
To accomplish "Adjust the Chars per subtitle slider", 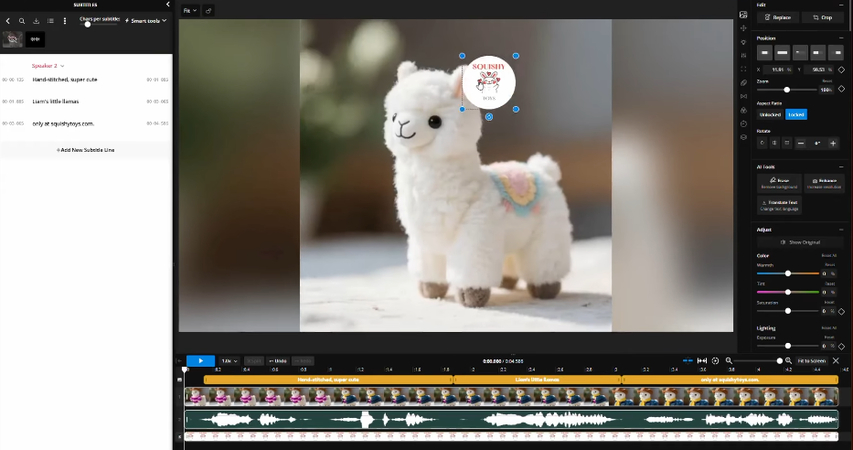I will point(87,24).
